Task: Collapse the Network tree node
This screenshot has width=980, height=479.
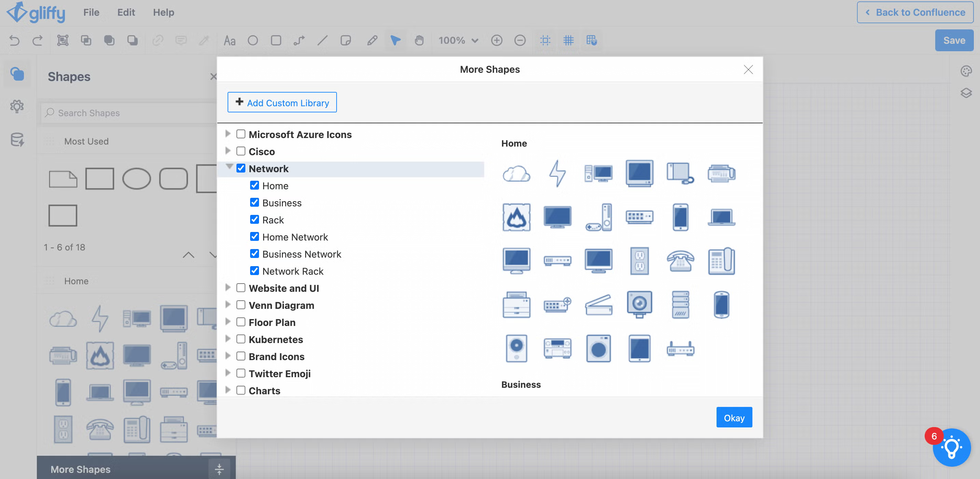Action: pyautogui.click(x=229, y=167)
